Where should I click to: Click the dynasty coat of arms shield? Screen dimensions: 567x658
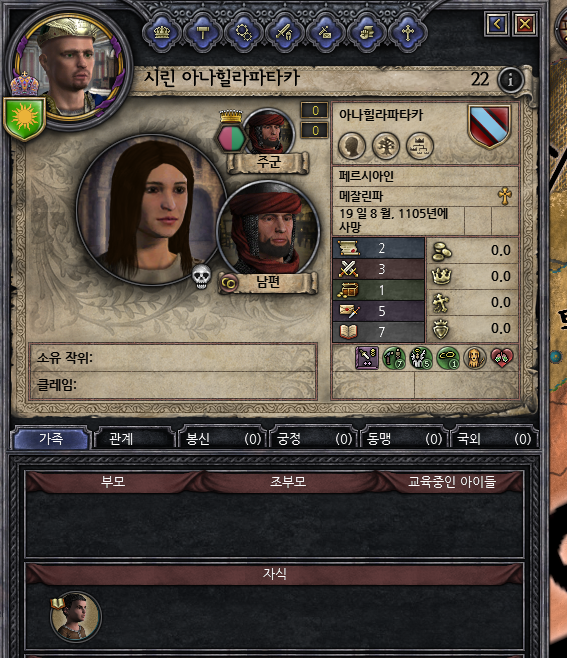click(489, 126)
